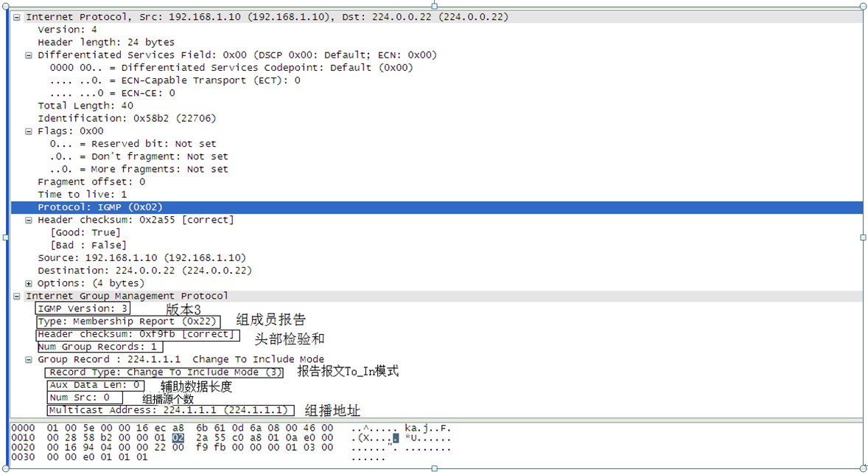Viewport: 868px width, 475px height.
Task: Select Source: 192.168.1.10 field
Action: 125,257
